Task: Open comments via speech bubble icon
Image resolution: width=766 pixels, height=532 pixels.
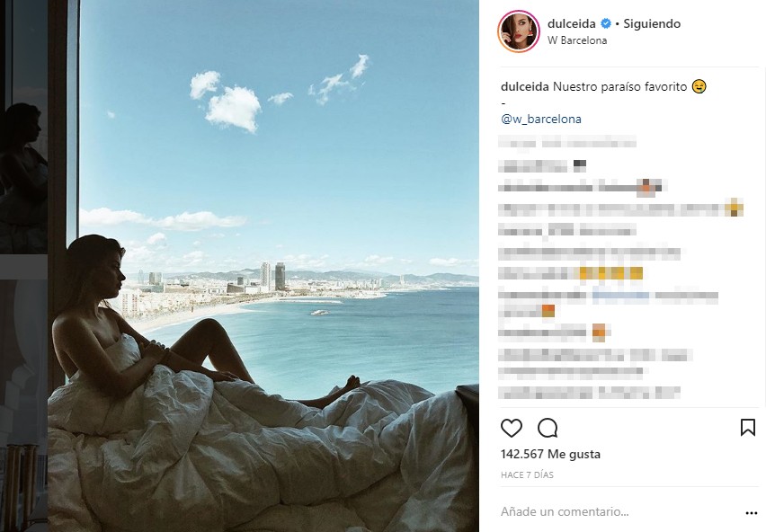Action: tap(548, 428)
